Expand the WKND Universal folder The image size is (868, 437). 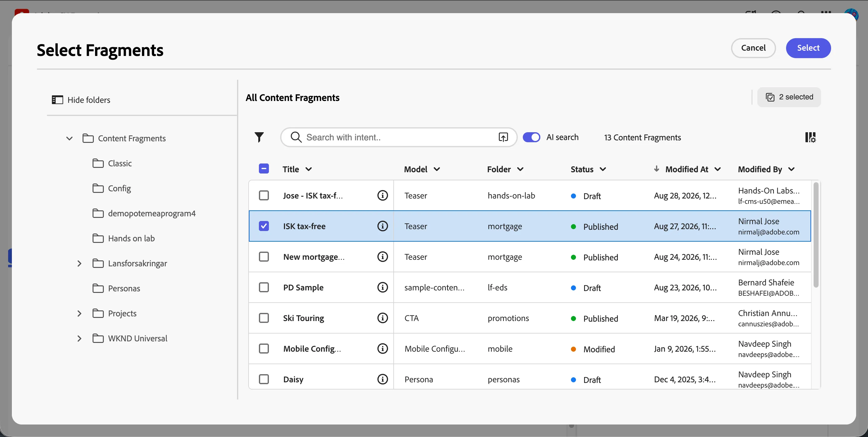tap(79, 338)
